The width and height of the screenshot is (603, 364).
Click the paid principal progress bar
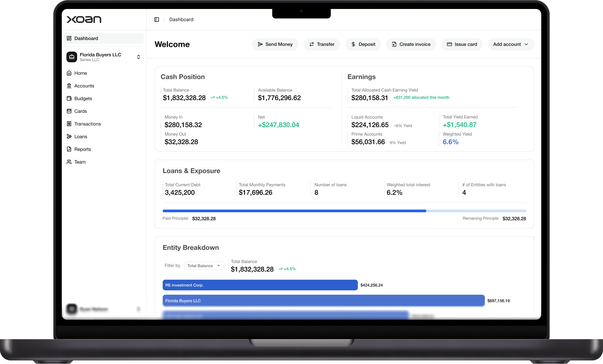click(x=294, y=211)
